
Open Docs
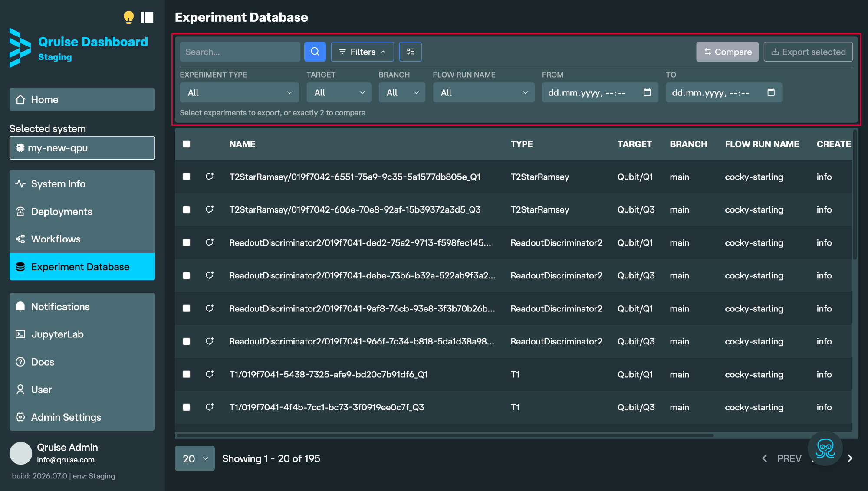click(x=82, y=362)
